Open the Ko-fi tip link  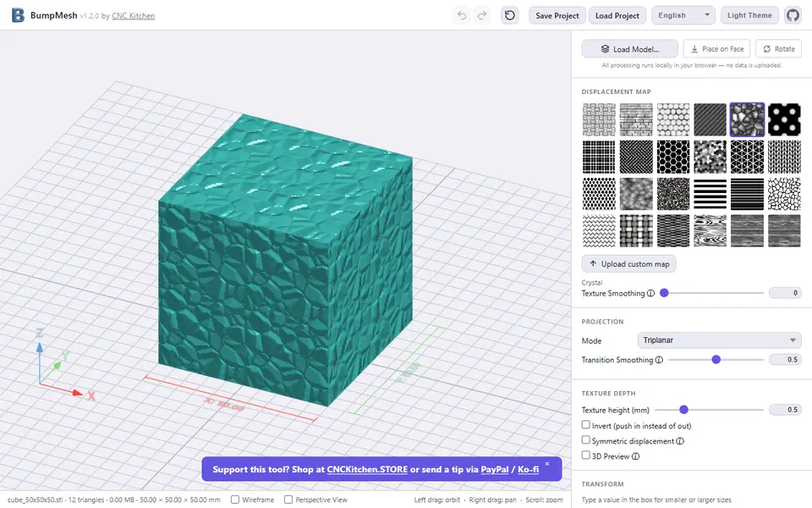528,470
